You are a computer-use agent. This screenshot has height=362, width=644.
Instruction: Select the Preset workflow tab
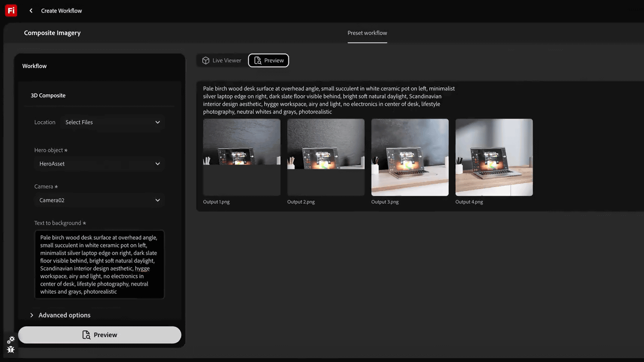(367, 33)
